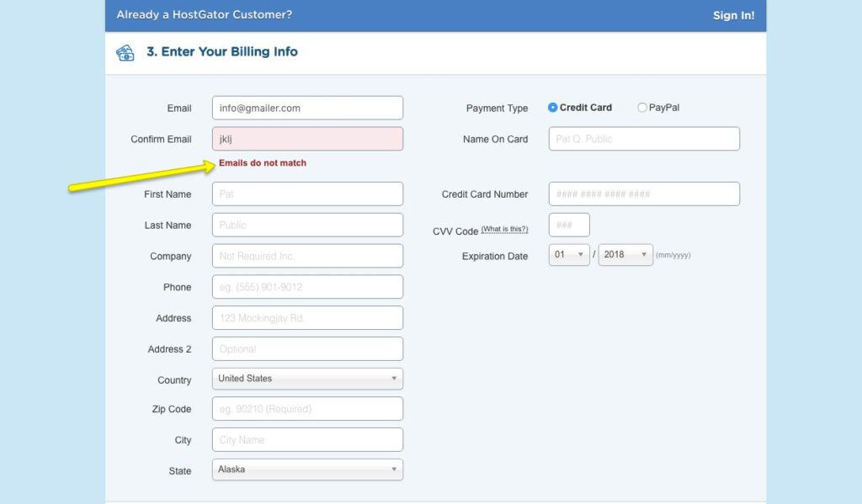The height and width of the screenshot is (504, 862).
Task: Click the billing cash icon beside the heading
Action: pos(125,53)
